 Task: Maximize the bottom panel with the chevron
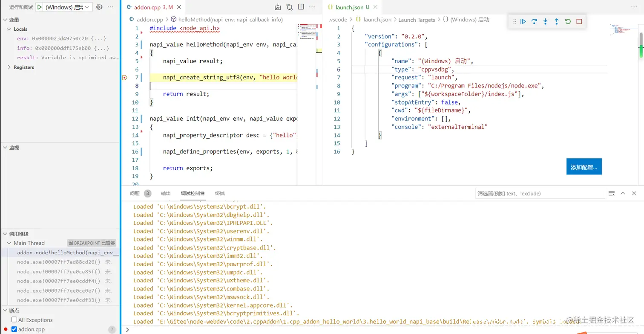click(x=623, y=193)
